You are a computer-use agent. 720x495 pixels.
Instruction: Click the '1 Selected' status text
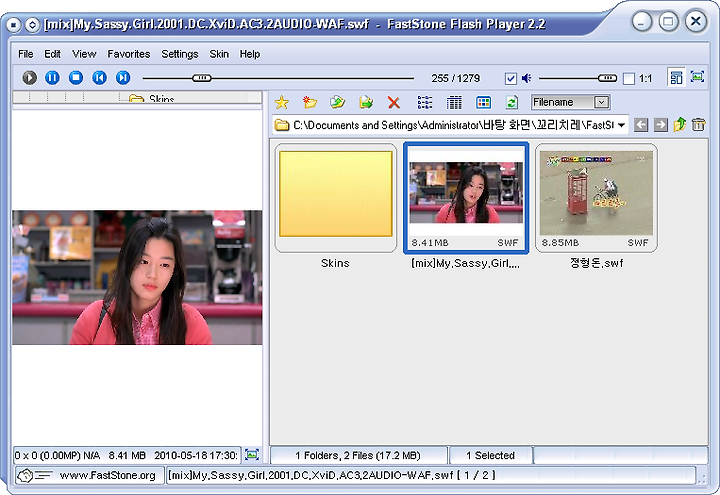[490, 456]
